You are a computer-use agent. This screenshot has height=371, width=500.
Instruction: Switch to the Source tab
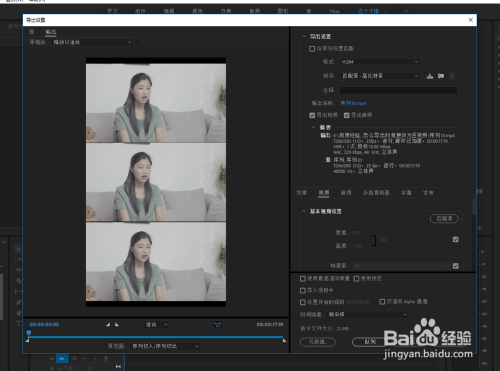coord(32,32)
